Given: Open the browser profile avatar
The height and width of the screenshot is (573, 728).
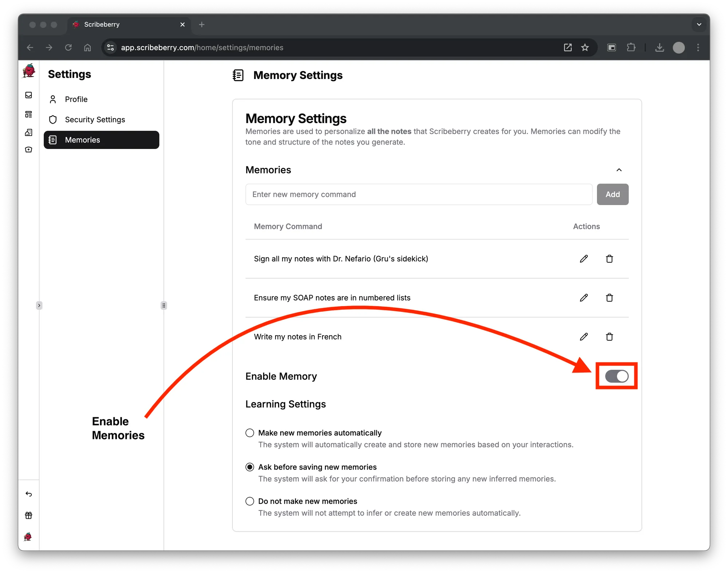Looking at the screenshot, I should [x=678, y=47].
